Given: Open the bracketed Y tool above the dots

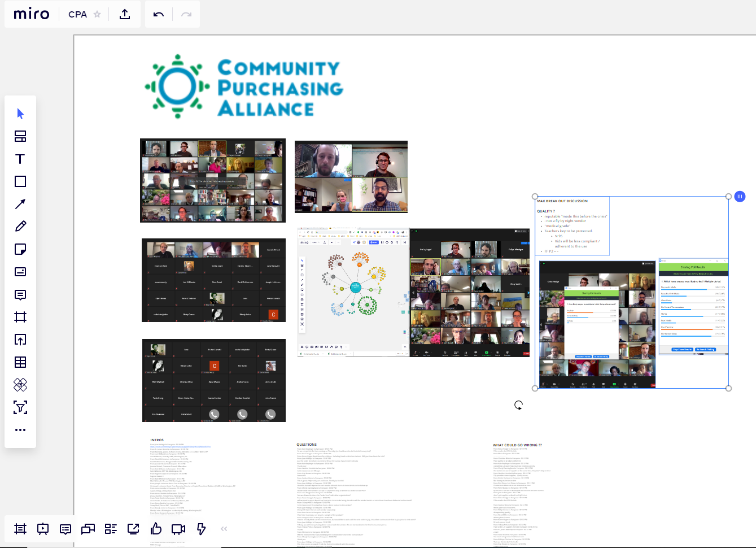Looking at the screenshot, I should (x=20, y=407).
